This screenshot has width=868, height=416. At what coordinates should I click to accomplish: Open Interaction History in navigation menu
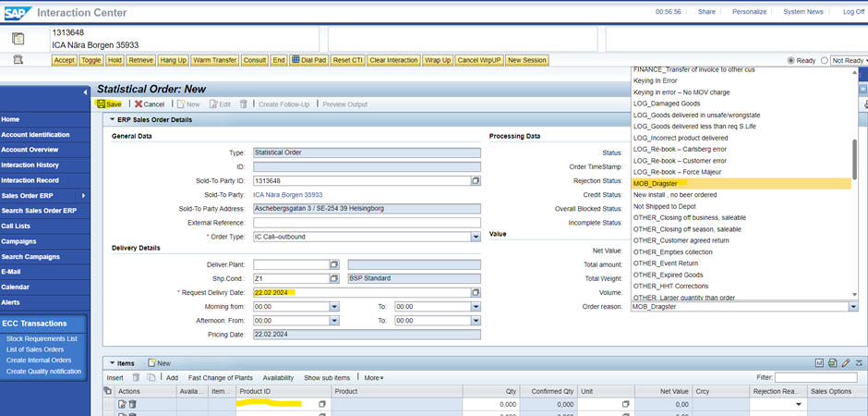pos(31,165)
